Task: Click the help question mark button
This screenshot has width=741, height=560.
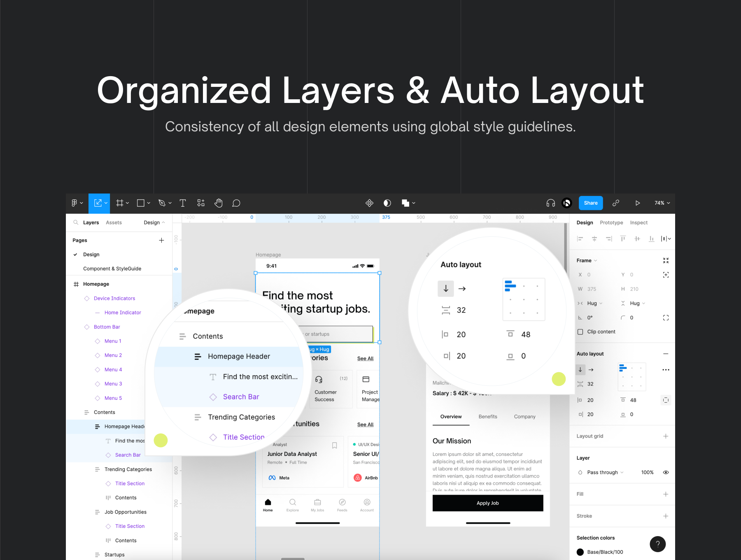Action: coord(657,544)
